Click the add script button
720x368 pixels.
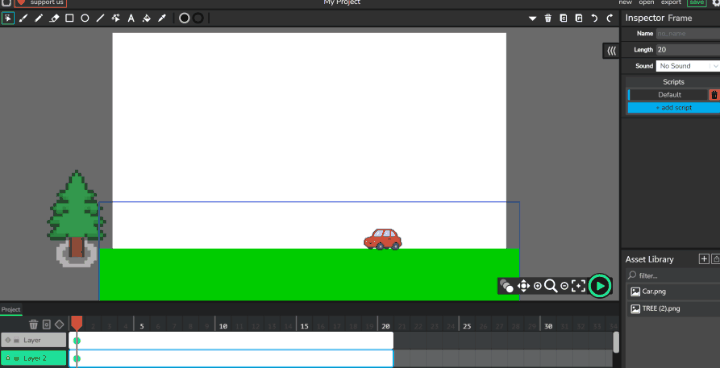coord(674,108)
